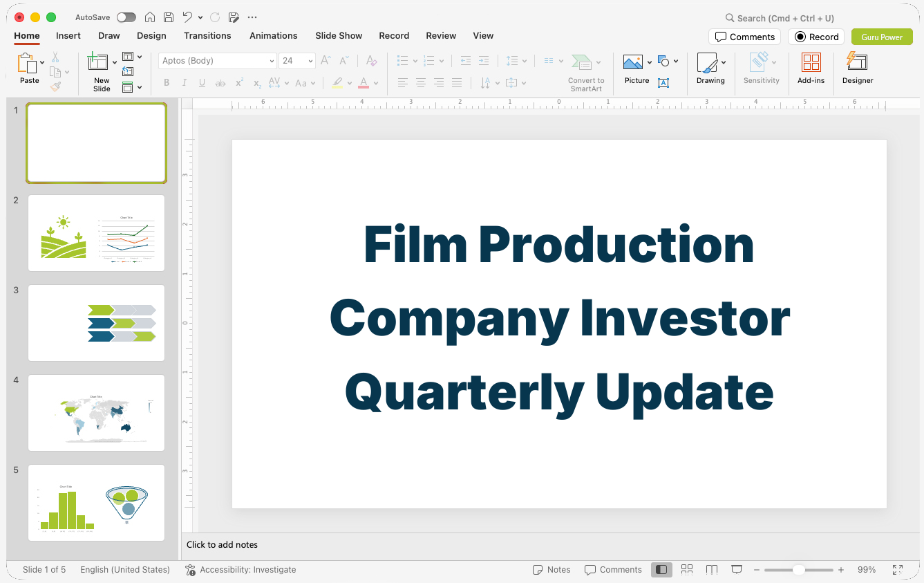
Task: Click the Subscript icon
Action: [257, 83]
